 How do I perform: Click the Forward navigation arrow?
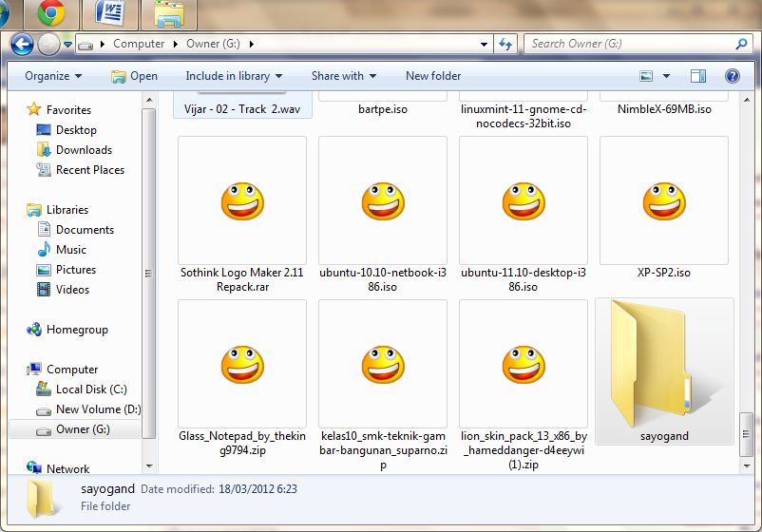click(49, 45)
